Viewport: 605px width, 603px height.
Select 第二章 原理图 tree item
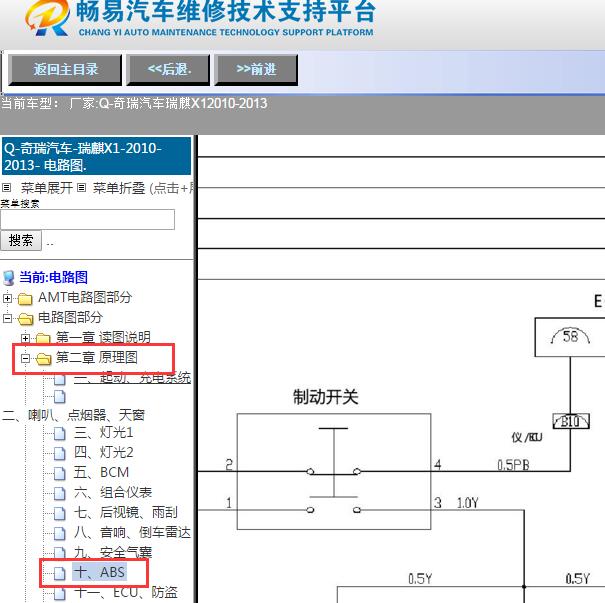97,357
